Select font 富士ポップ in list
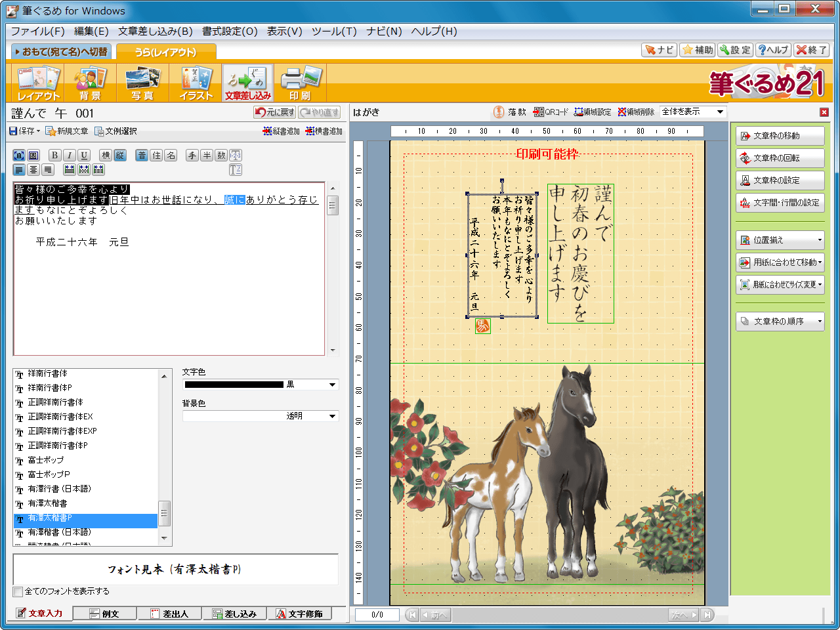The width and height of the screenshot is (840, 630). click(85, 460)
